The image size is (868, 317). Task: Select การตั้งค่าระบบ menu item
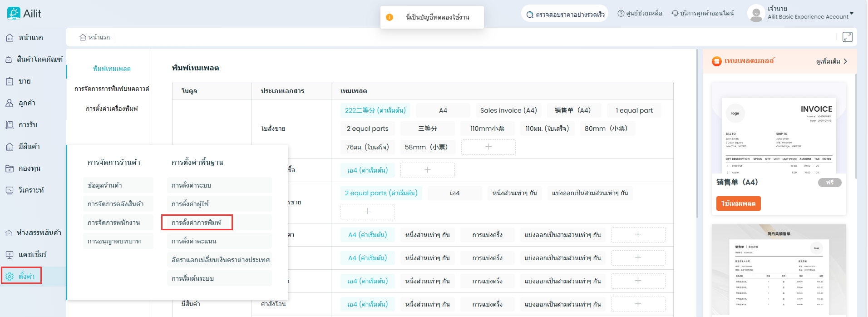coord(192,185)
